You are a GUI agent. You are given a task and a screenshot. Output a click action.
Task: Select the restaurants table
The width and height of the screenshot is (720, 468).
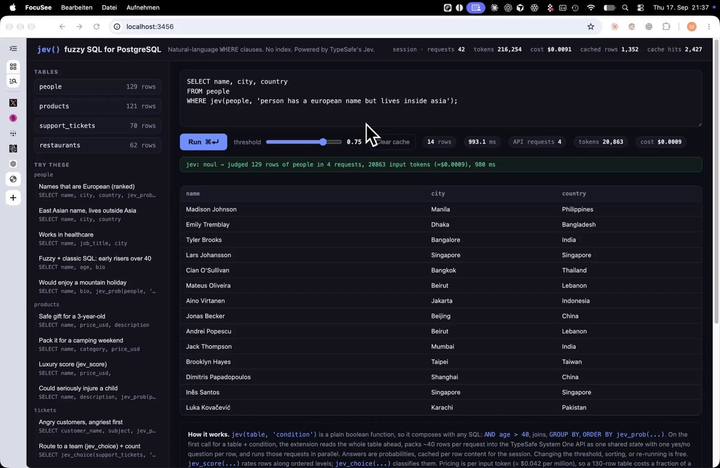tap(97, 145)
